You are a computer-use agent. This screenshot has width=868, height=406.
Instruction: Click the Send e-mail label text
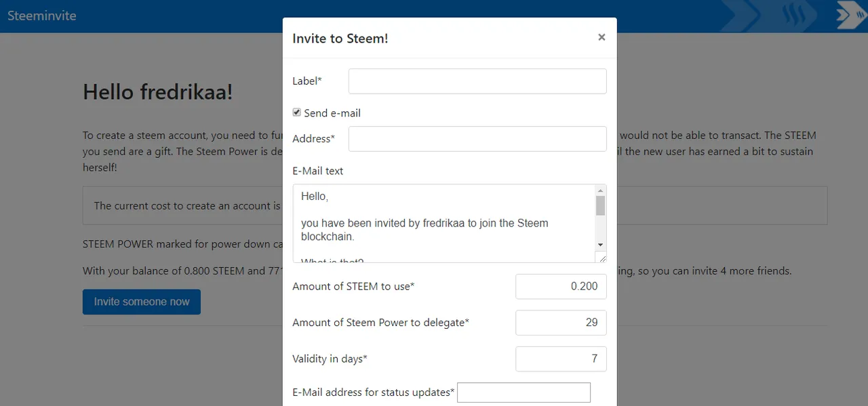(x=332, y=113)
